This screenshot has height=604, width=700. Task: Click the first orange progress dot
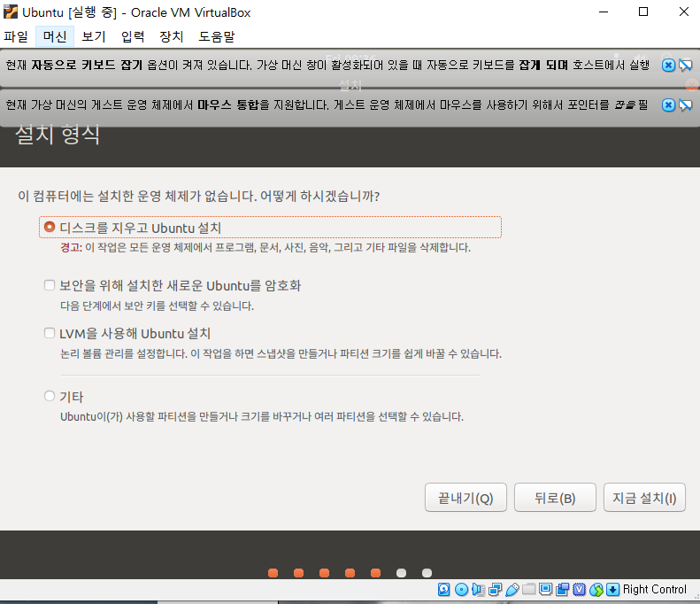pos(273,573)
